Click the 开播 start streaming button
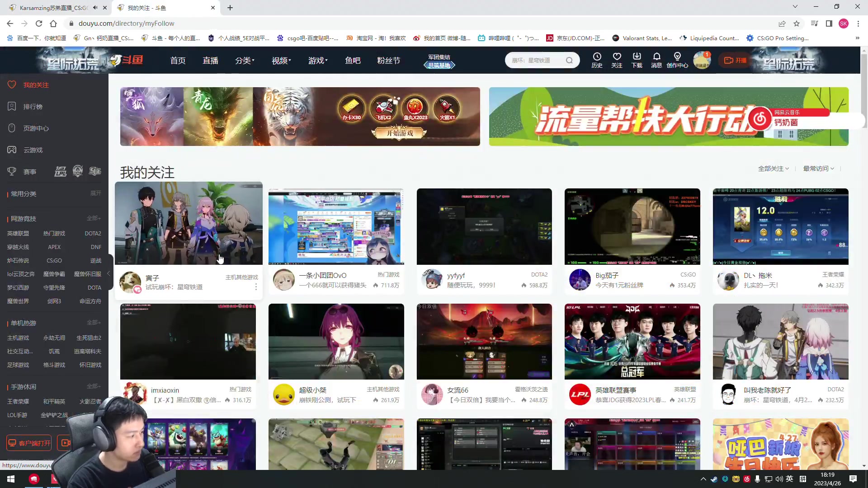The height and width of the screenshot is (488, 868). click(x=735, y=60)
